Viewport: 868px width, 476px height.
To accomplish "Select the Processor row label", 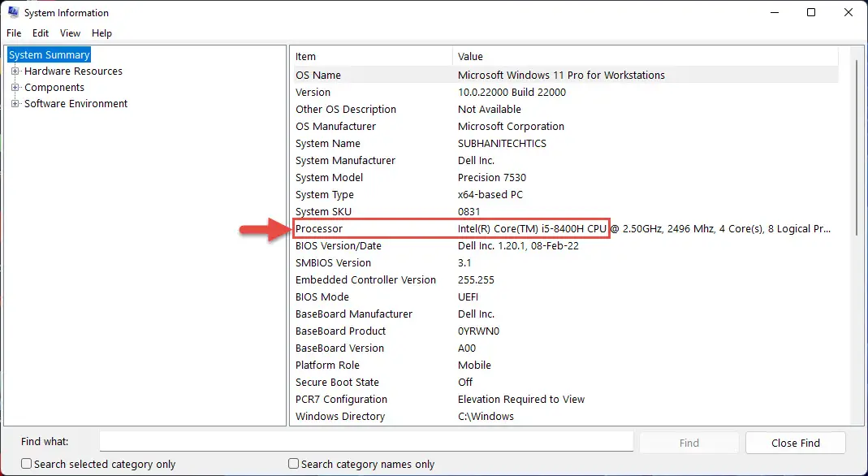I will pos(319,228).
